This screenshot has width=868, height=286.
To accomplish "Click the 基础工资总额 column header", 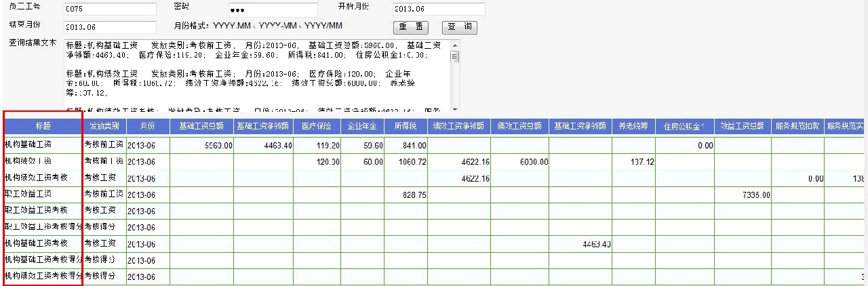I will tap(201, 126).
